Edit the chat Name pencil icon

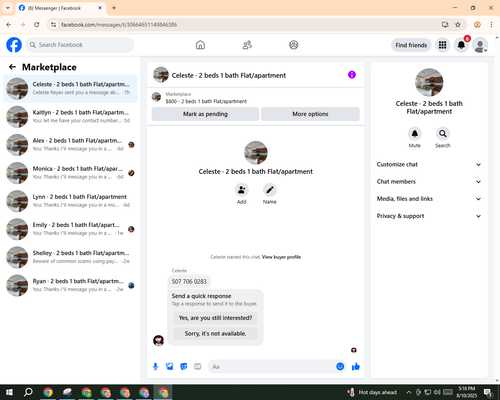pos(270,190)
